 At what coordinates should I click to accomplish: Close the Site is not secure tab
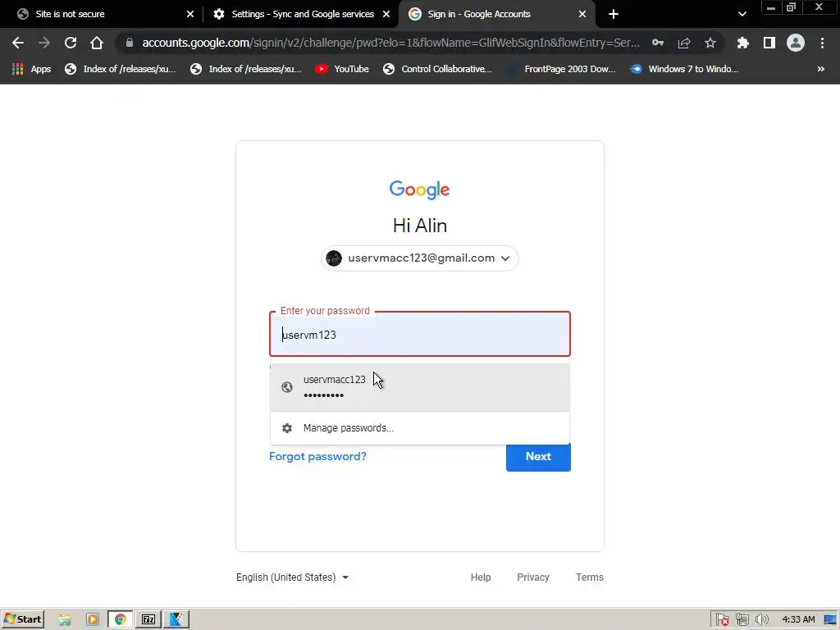[x=190, y=14]
